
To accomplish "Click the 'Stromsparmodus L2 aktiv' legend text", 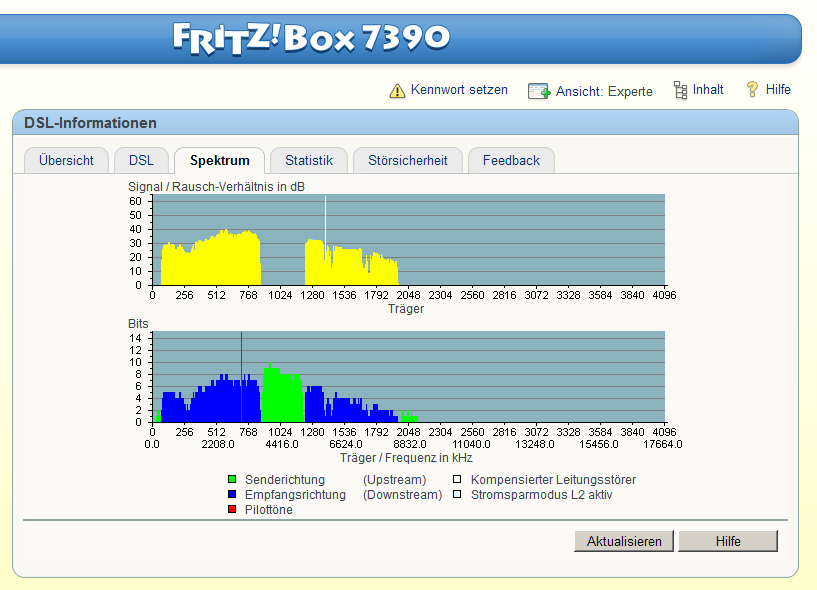I will pyautogui.click(x=541, y=495).
